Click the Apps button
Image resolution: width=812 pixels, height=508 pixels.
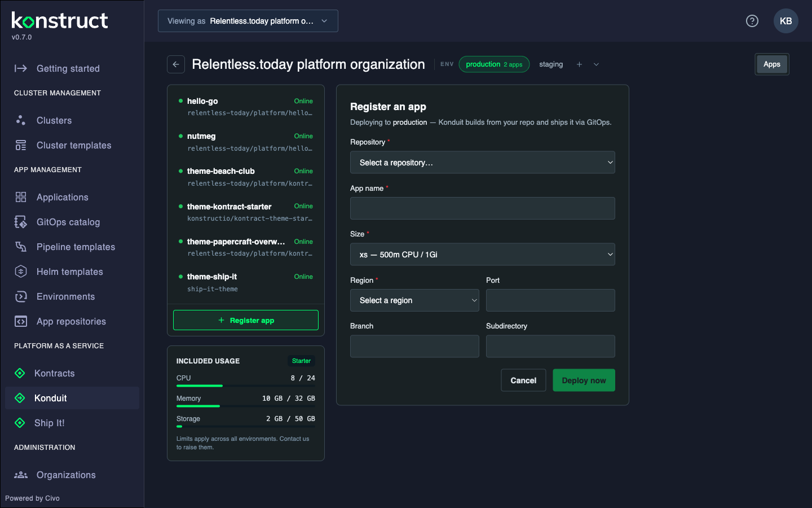pos(772,64)
